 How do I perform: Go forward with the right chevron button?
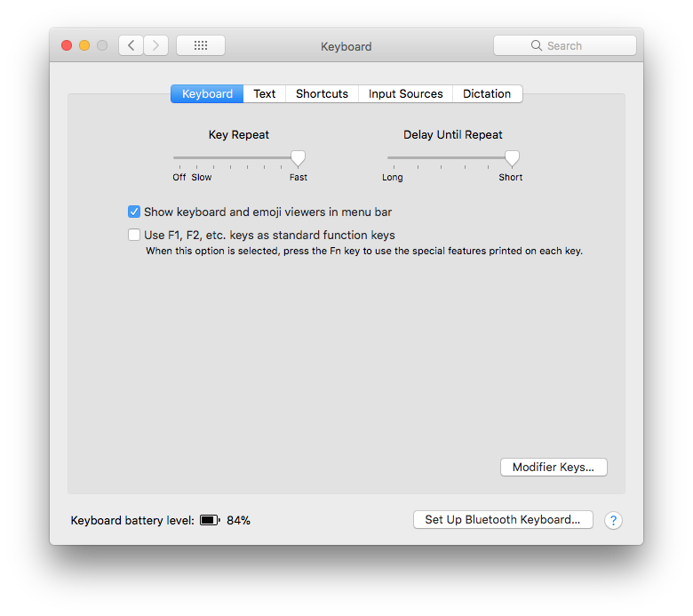155,45
